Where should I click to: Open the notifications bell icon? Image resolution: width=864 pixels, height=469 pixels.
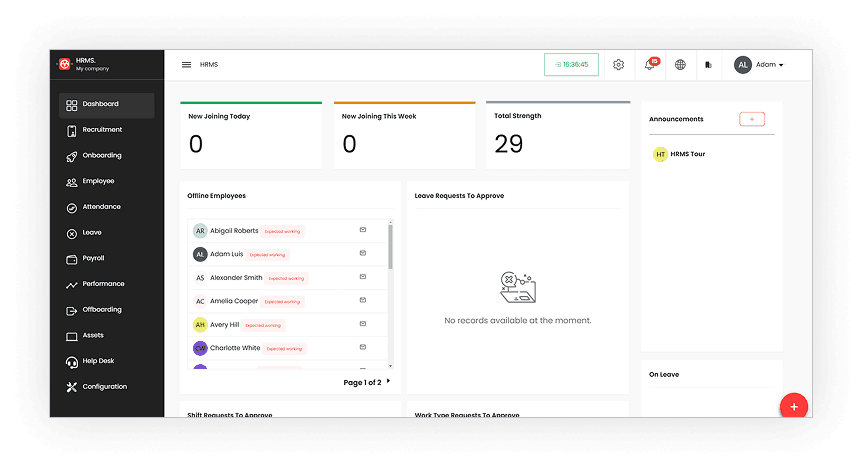tap(650, 65)
